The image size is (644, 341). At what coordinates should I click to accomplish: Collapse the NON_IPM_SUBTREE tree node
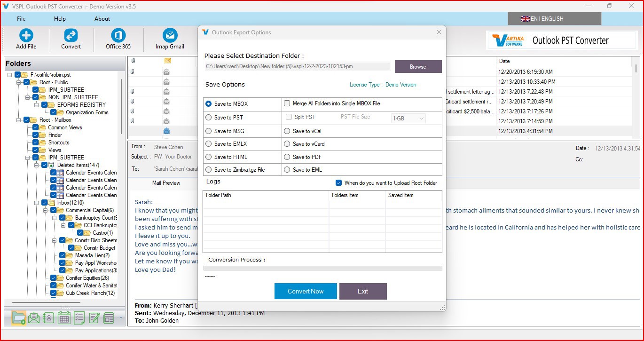click(x=28, y=97)
